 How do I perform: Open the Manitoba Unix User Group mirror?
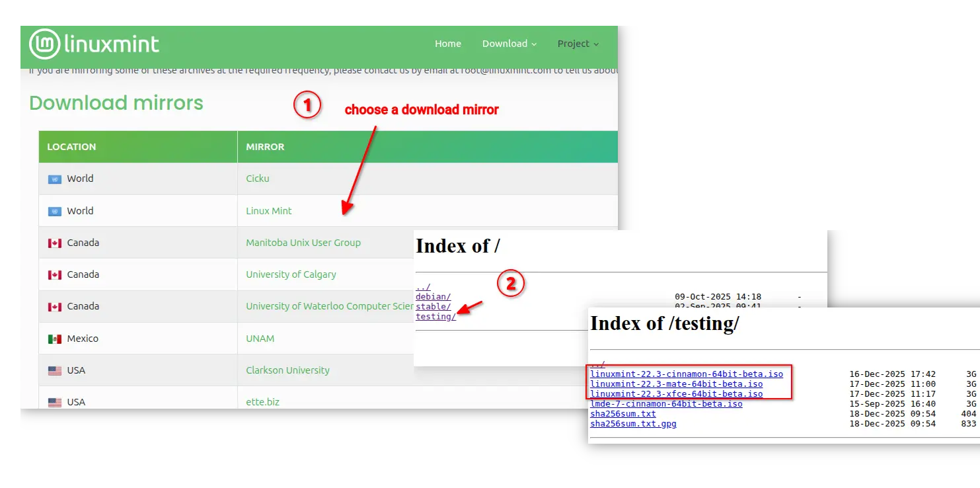(303, 243)
